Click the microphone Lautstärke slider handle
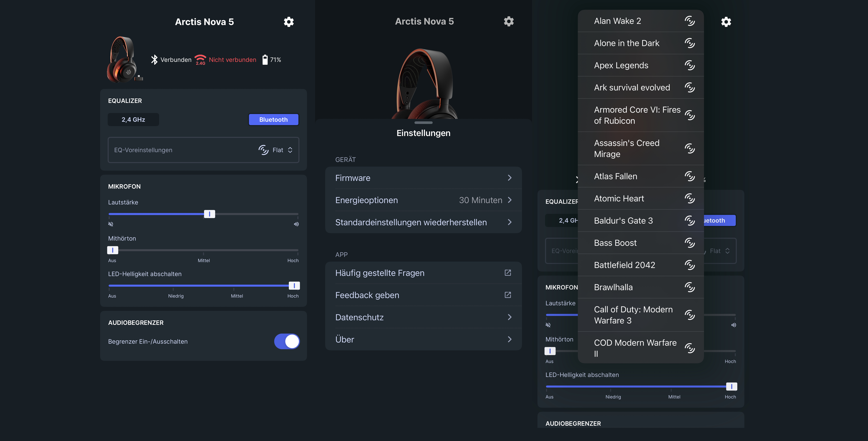868x441 pixels. click(x=209, y=214)
